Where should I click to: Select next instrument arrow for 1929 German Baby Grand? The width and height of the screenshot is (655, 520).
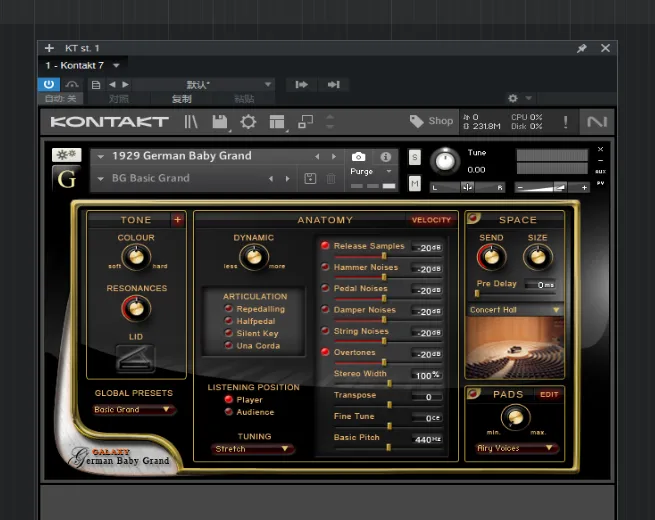(x=334, y=157)
